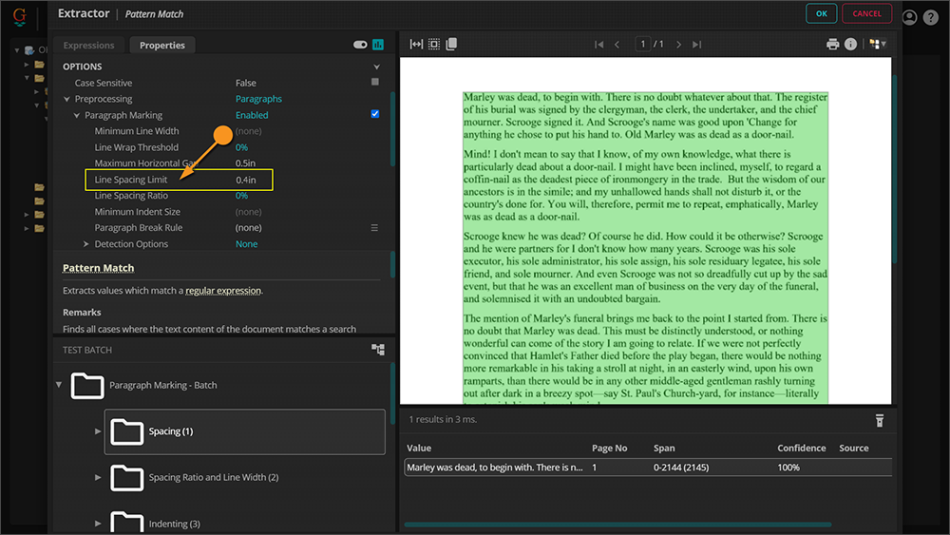Expand the Spacing (1) folder
The height and width of the screenshot is (535, 950).
pos(98,431)
